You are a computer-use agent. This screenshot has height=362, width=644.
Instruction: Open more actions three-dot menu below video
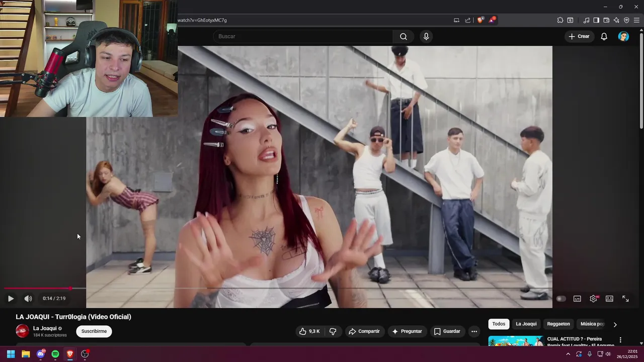click(x=474, y=331)
